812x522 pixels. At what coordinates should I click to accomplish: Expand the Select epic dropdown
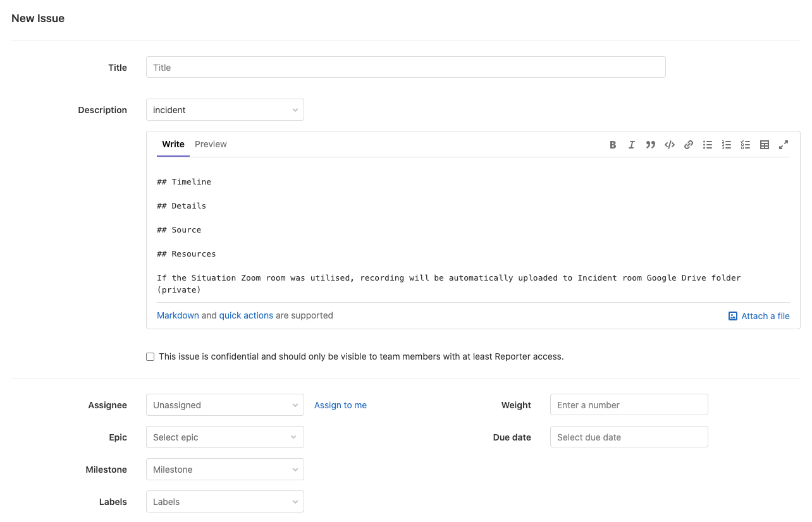[x=225, y=437]
